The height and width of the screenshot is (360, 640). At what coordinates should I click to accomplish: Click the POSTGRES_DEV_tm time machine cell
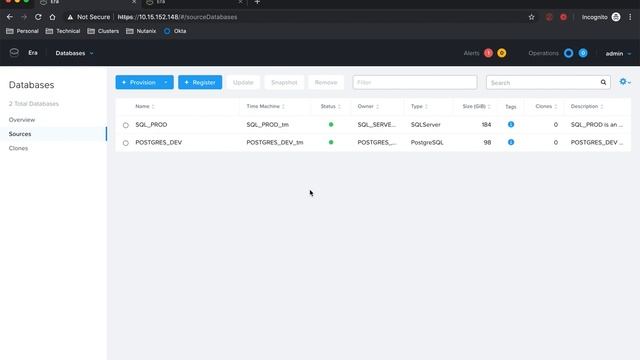click(275, 142)
